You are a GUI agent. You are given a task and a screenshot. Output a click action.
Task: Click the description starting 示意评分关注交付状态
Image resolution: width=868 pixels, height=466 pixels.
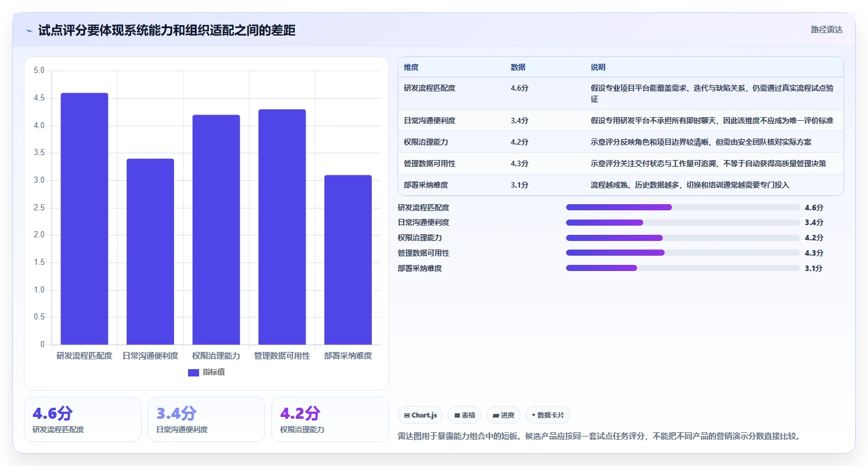708,164
